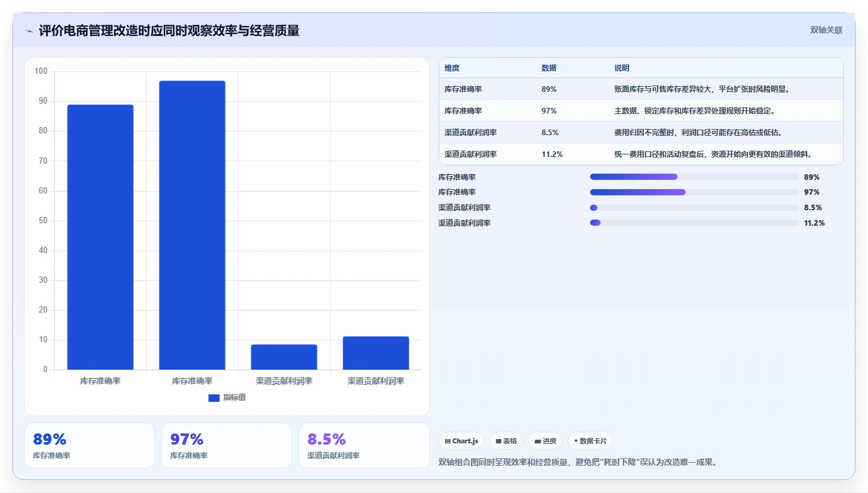Click the description starting 费用归因不完整时

click(x=698, y=133)
